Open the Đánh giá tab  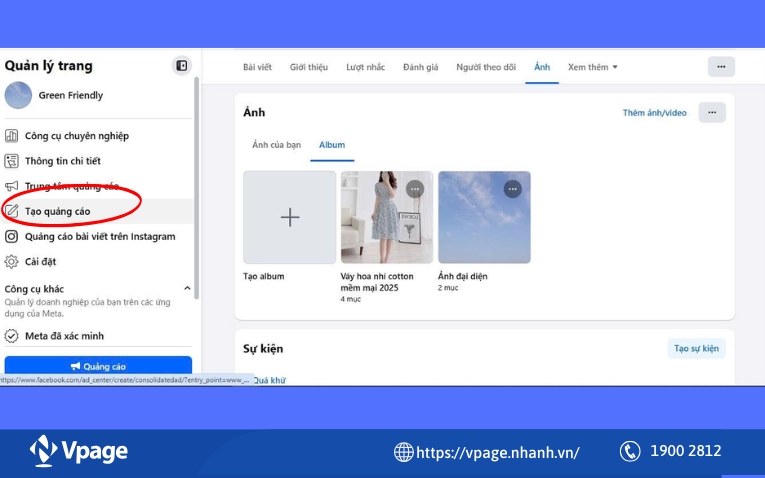coord(421,67)
